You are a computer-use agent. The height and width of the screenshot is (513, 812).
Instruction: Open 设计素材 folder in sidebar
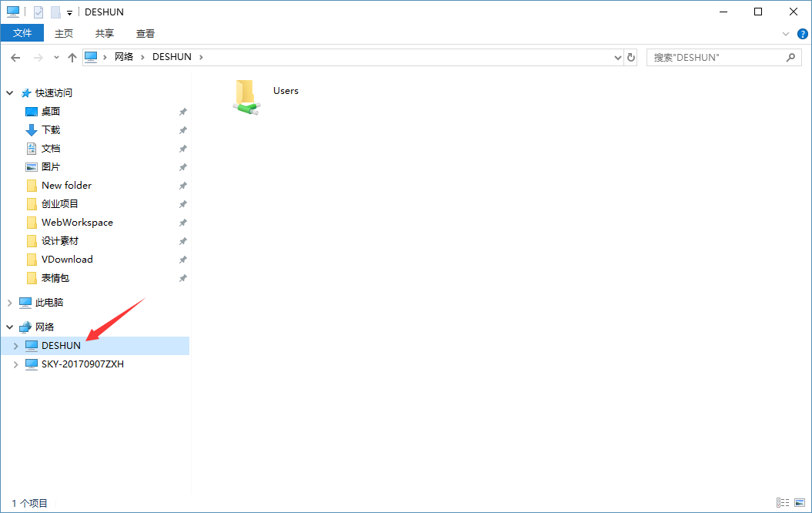(59, 241)
